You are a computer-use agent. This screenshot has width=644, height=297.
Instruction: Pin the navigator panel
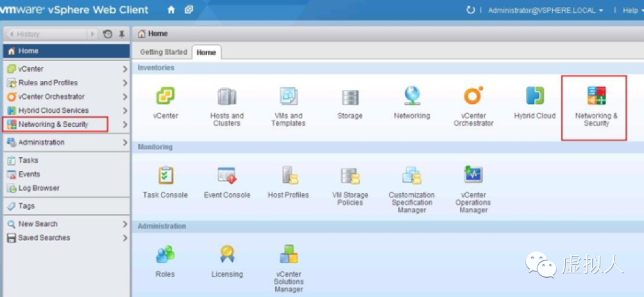[122, 34]
